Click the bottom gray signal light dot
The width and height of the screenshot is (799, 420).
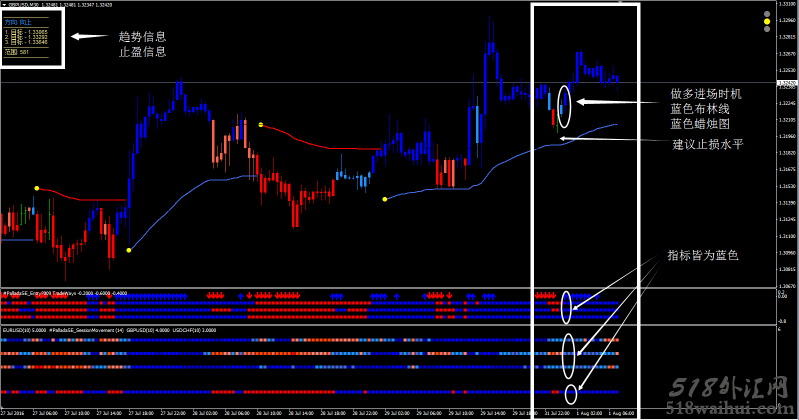[x=767, y=30]
